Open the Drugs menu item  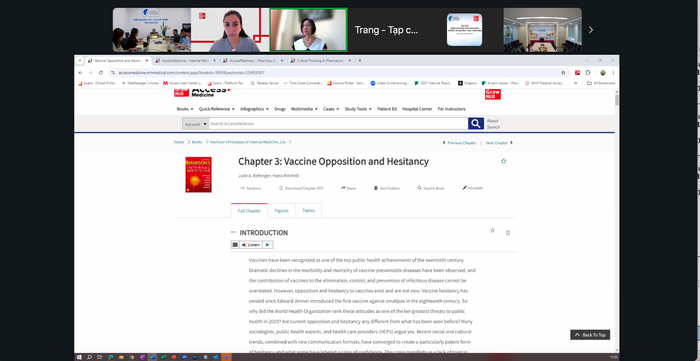pos(280,109)
